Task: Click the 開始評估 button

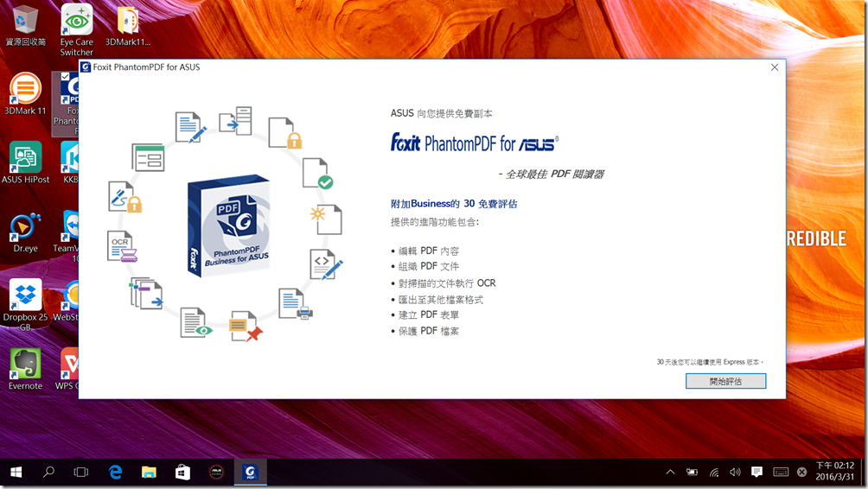Action: [x=725, y=381]
